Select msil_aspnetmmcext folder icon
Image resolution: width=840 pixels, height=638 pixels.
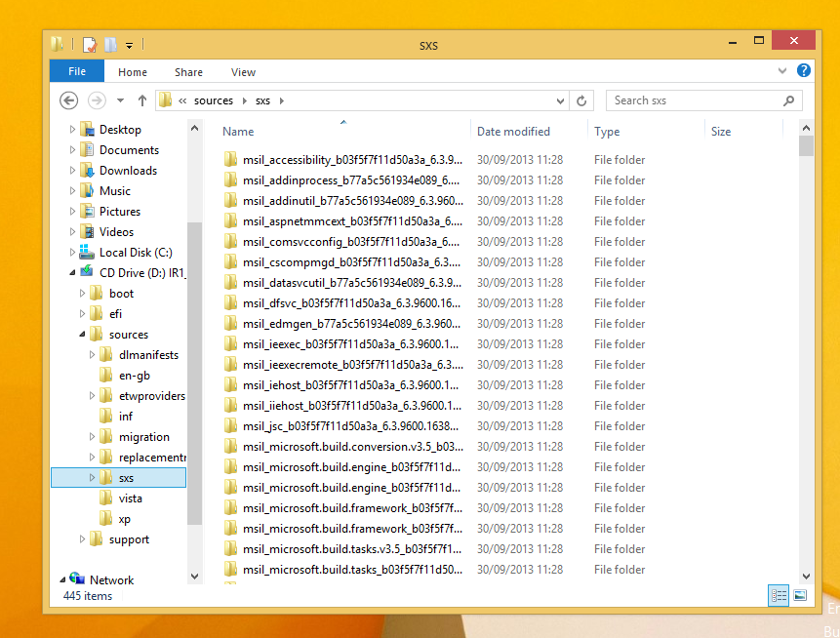tap(230, 220)
